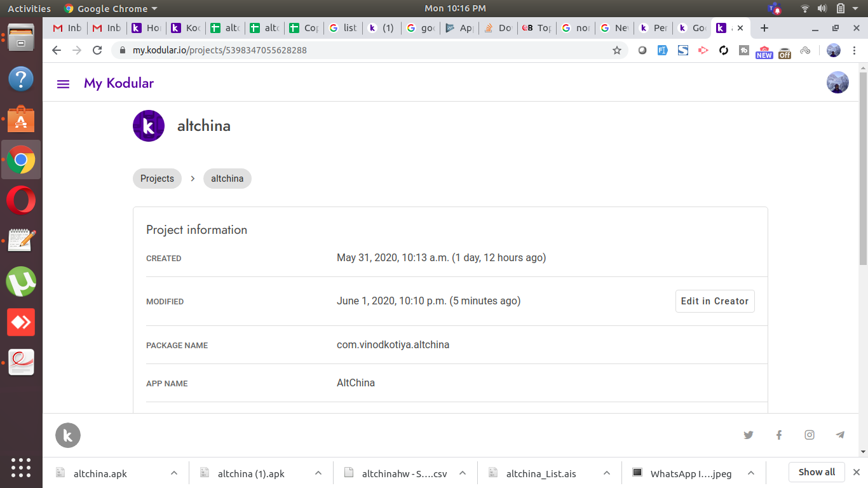Click the created date May 31, 2020
The image size is (868, 488).
tap(441, 258)
